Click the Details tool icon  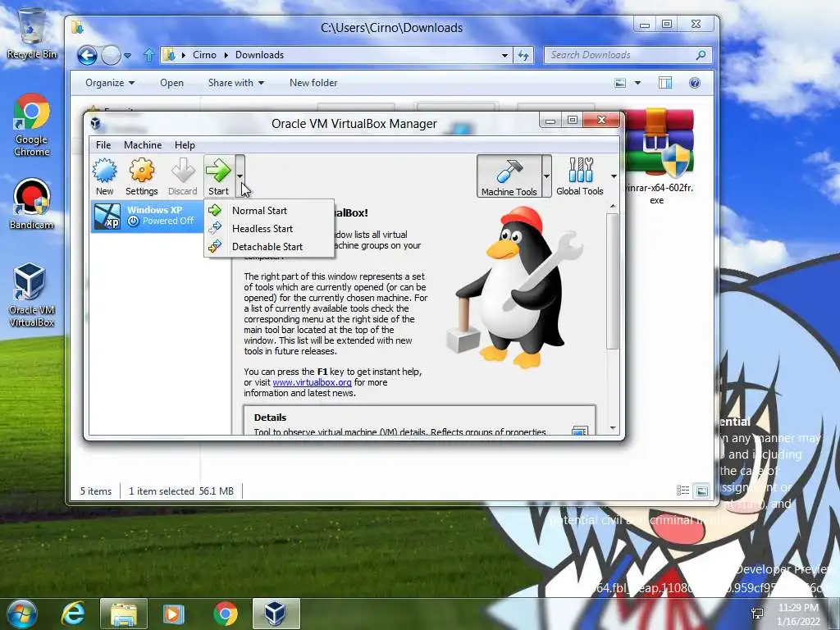(x=580, y=431)
